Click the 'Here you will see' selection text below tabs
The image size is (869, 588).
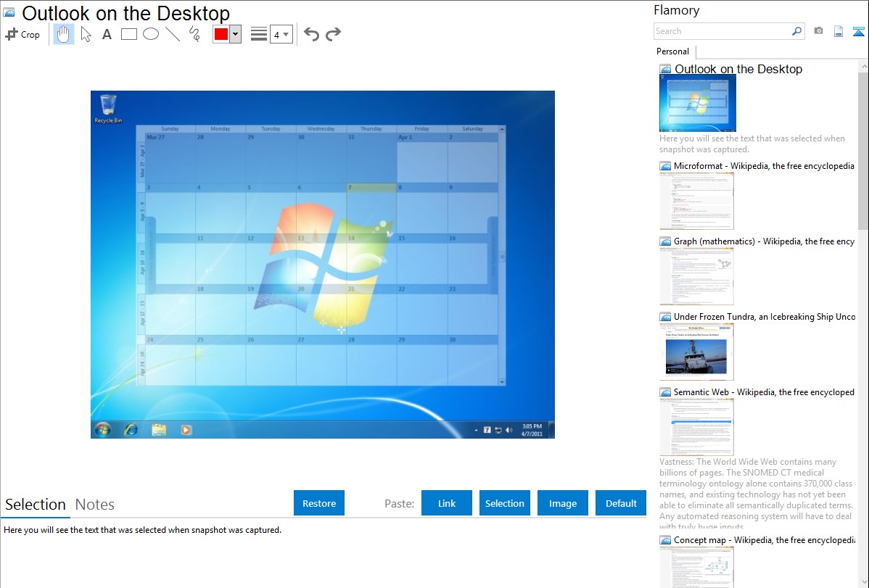142,530
